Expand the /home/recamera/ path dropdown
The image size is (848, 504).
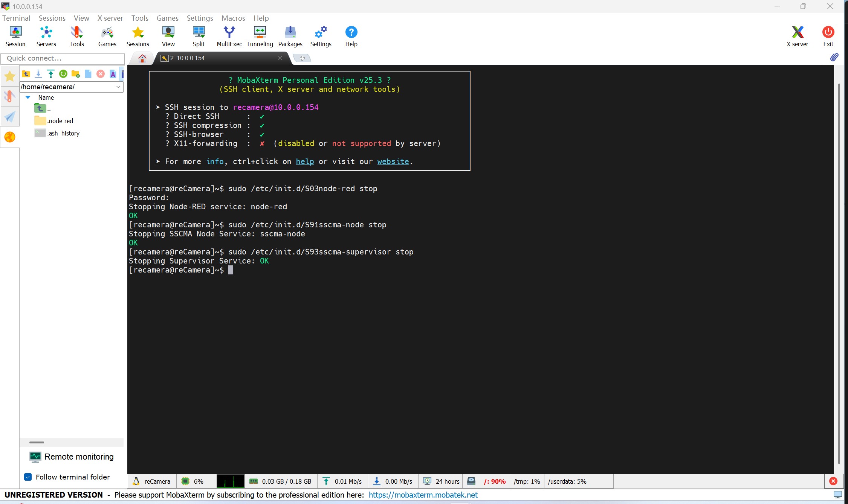click(x=118, y=87)
